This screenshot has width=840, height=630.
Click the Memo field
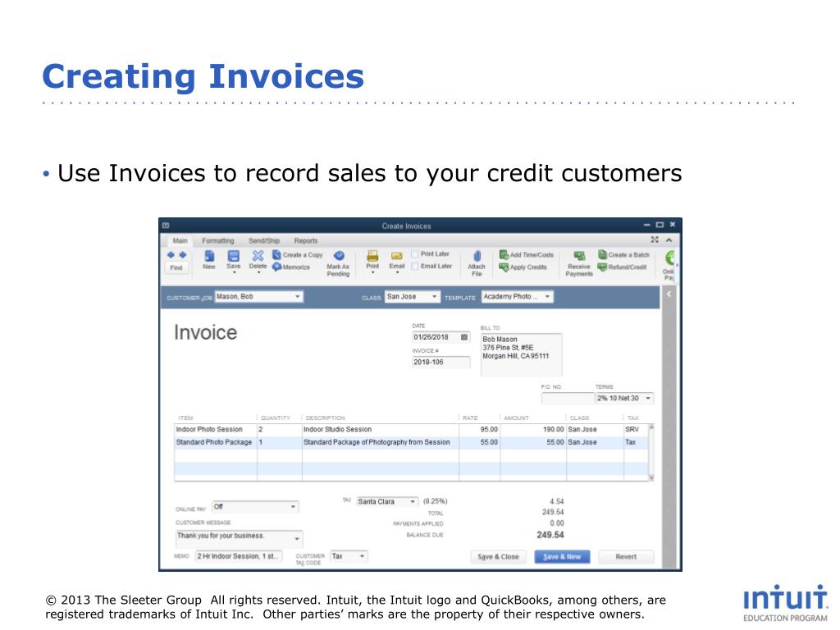click(239, 556)
